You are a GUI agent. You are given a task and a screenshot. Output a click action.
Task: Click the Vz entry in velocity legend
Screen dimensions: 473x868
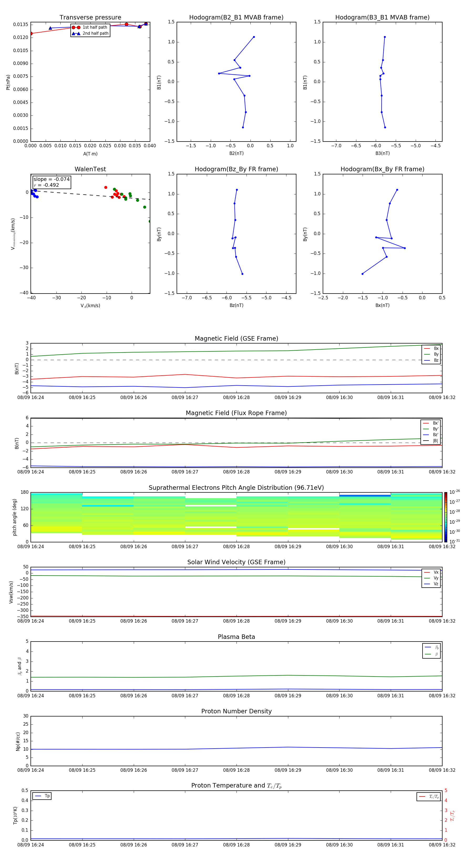tap(431, 584)
